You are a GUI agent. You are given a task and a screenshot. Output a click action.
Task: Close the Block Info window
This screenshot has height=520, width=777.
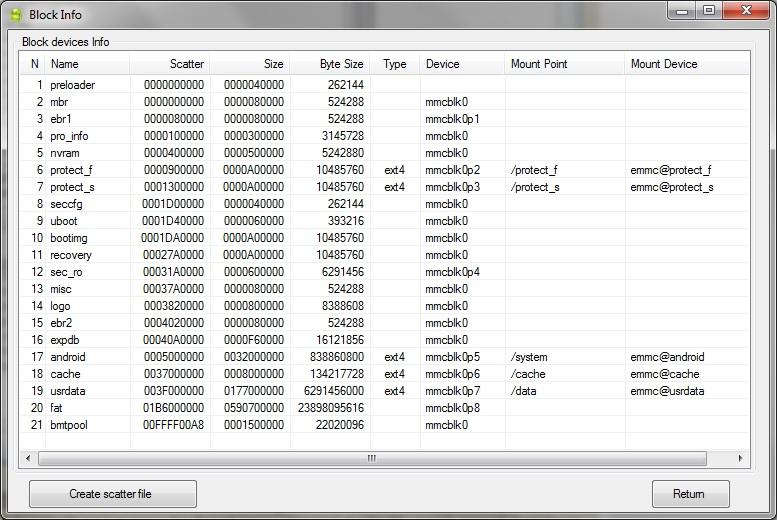[x=746, y=10]
